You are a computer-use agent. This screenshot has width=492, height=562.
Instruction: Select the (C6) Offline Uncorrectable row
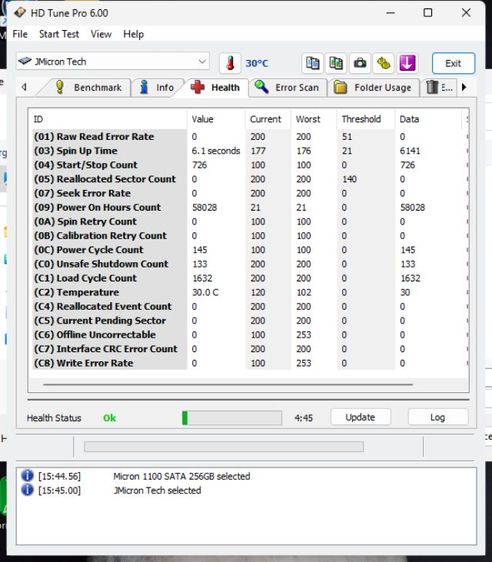point(249,335)
